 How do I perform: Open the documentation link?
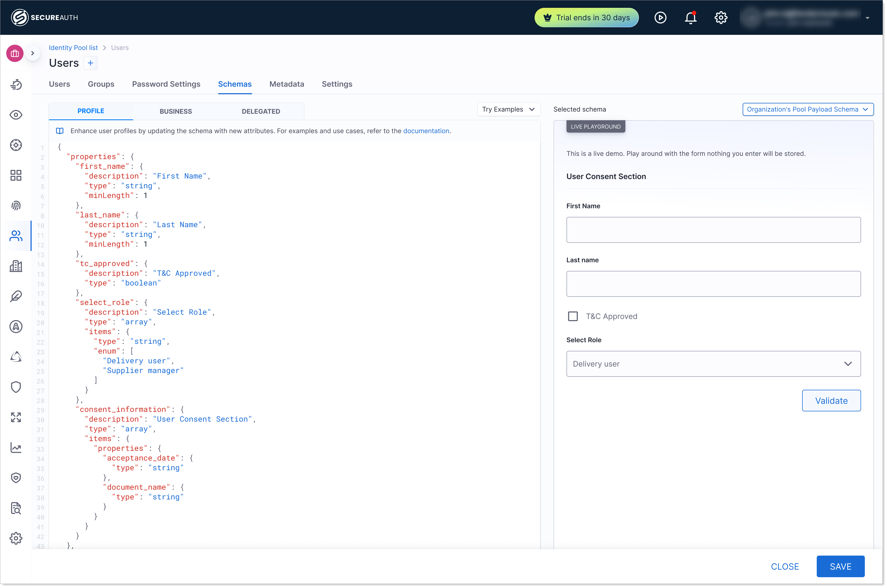[x=426, y=131]
